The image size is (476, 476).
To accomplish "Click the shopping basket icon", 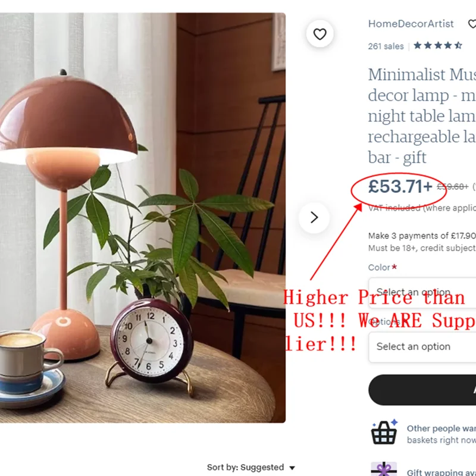I will tap(384, 432).
